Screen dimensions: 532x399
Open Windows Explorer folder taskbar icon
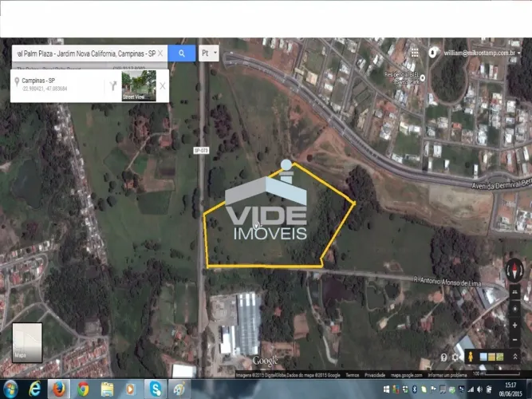pos(107,389)
